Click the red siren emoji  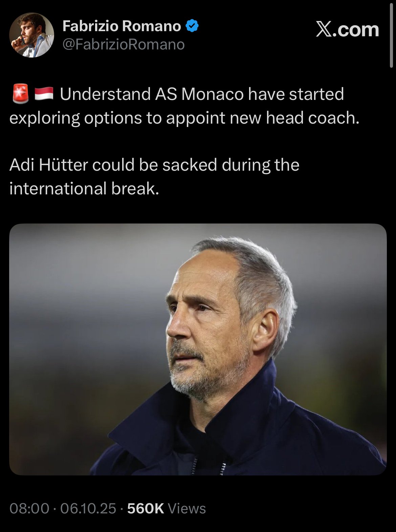[21, 93]
